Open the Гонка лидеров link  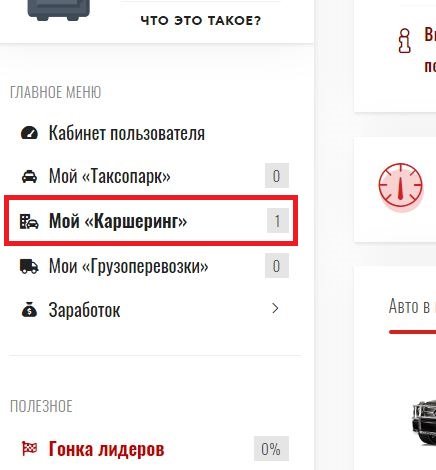coord(106,449)
